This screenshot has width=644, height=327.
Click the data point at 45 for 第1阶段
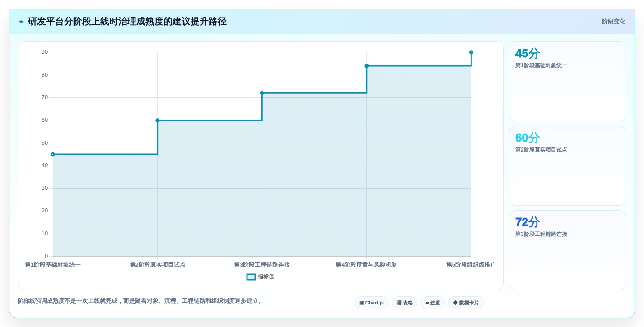point(53,154)
